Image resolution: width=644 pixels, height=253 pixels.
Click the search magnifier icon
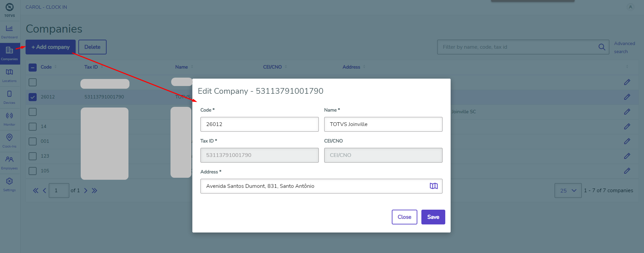pyautogui.click(x=602, y=47)
